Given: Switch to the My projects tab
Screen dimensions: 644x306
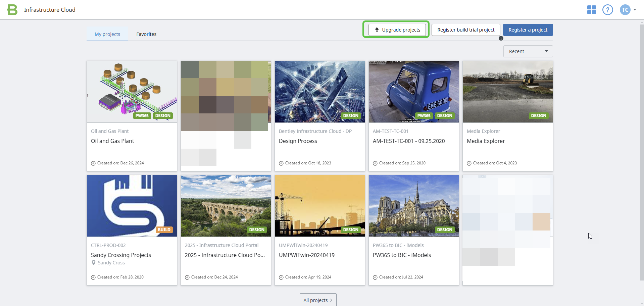Looking at the screenshot, I should [x=107, y=34].
